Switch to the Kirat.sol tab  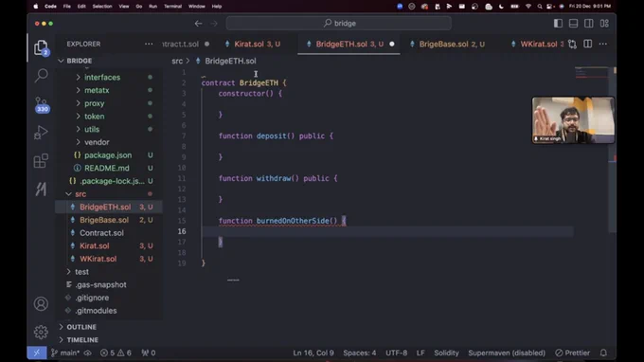coord(257,44)
